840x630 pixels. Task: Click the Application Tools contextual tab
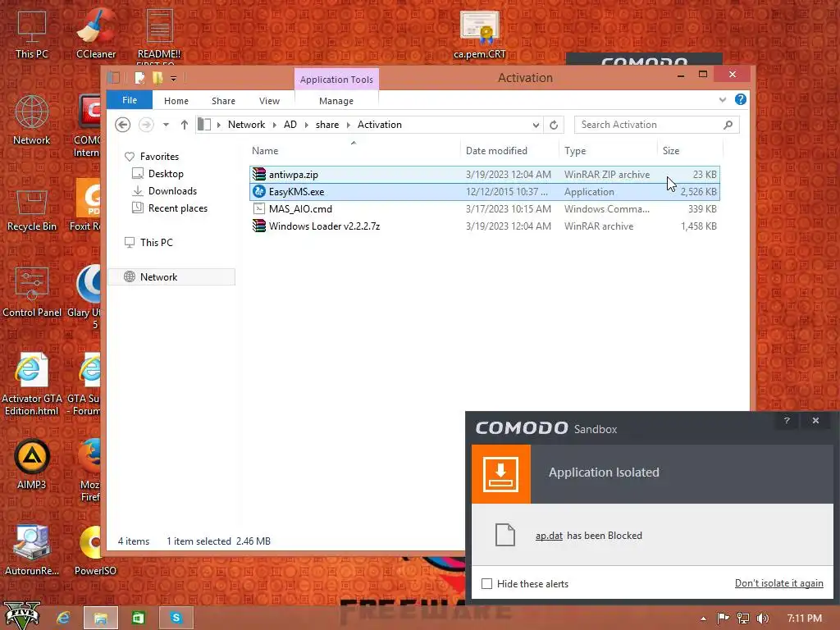pos(336,80)
